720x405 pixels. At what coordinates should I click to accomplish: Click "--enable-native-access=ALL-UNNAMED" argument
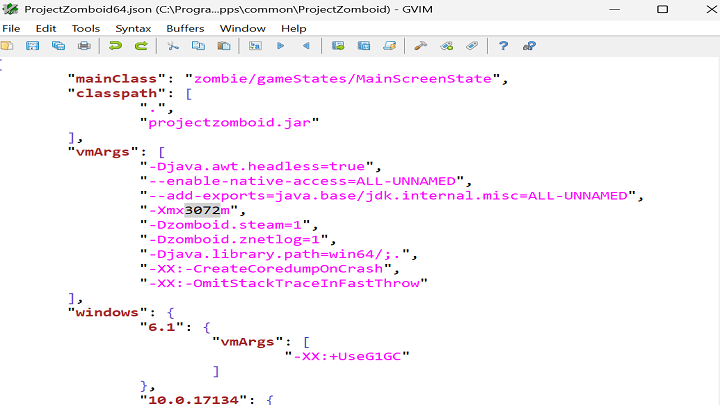pyautogui.click(x=302, y=181)
